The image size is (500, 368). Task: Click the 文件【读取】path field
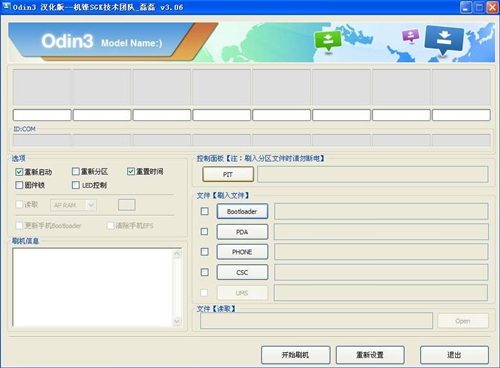coord(316,321)
